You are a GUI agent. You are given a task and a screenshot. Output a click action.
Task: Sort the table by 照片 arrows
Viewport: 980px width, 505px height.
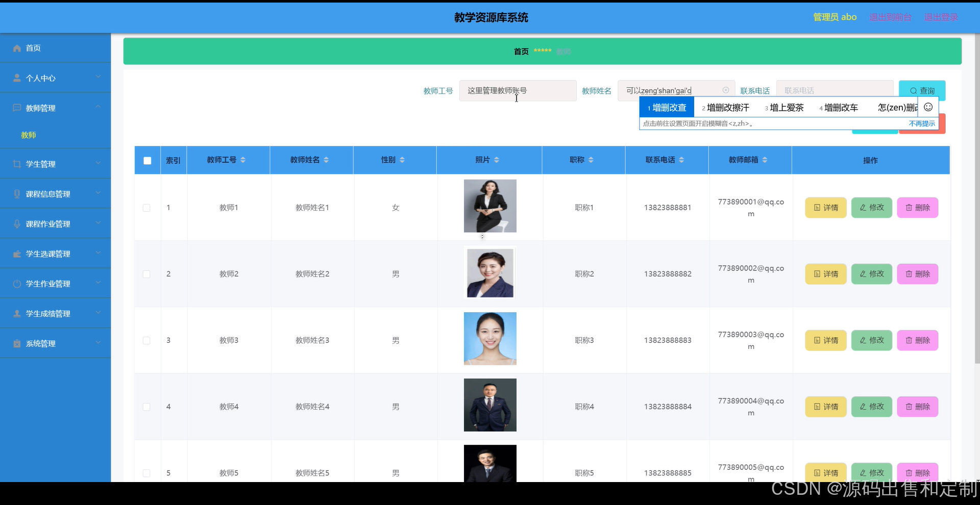point(497,160)
